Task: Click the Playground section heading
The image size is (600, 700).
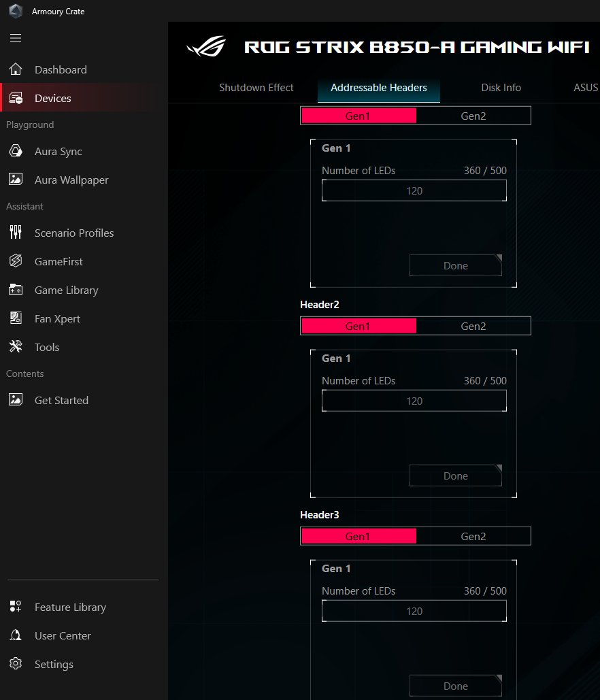Action: point(30,124)
